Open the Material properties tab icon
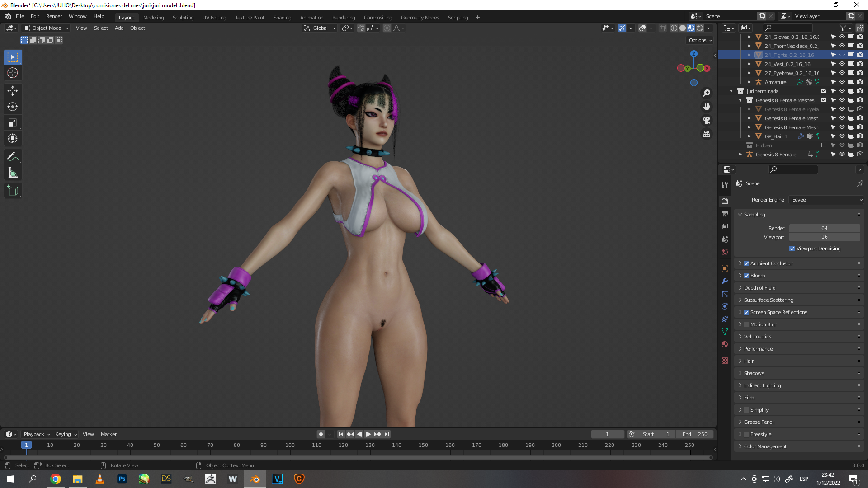Screen dimensions: 868x488 725,344
